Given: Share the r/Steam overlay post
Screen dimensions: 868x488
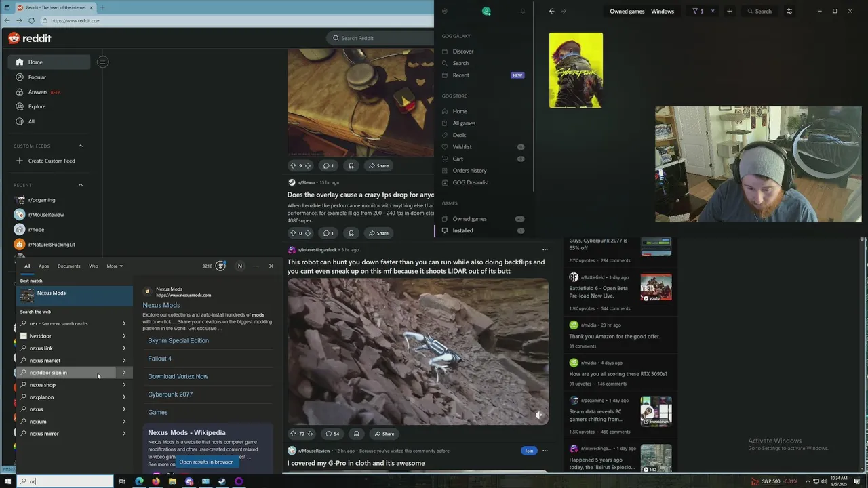Looking at the screenshot, I should pos(378,233).
